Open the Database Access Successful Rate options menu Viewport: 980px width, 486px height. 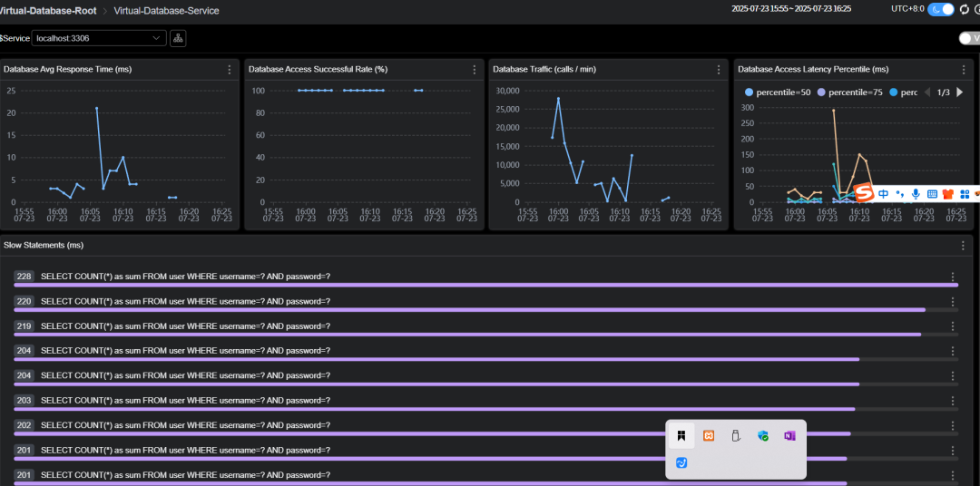tap(475, 69)
